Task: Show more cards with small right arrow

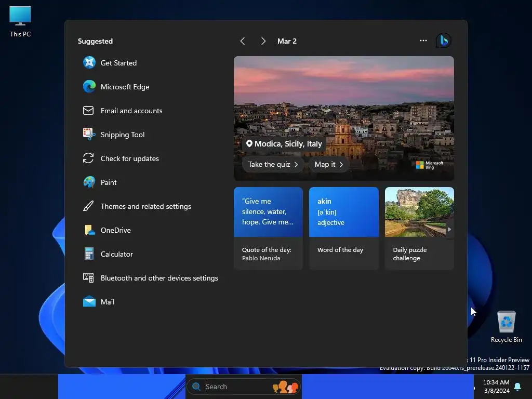Action: click(449, 229)
